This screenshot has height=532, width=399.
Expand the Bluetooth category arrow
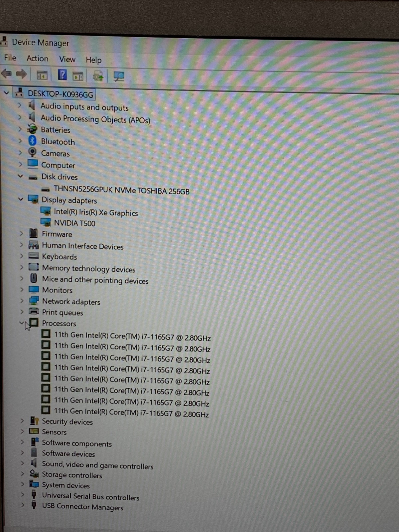point(20,141)
